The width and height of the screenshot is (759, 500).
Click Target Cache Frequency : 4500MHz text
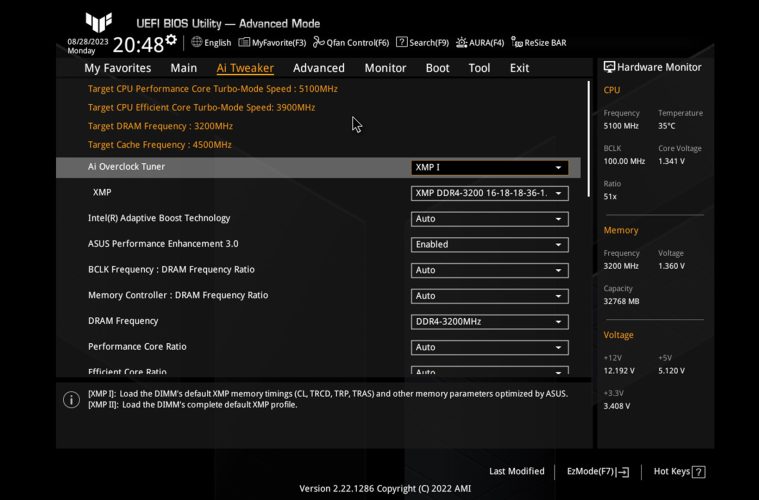(160, 145)
